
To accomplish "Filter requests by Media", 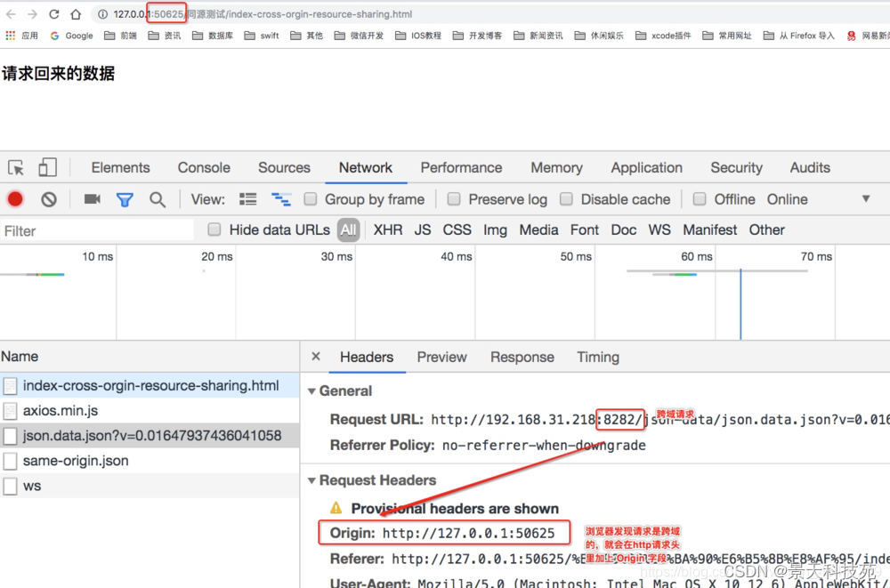I will point(538,230).
